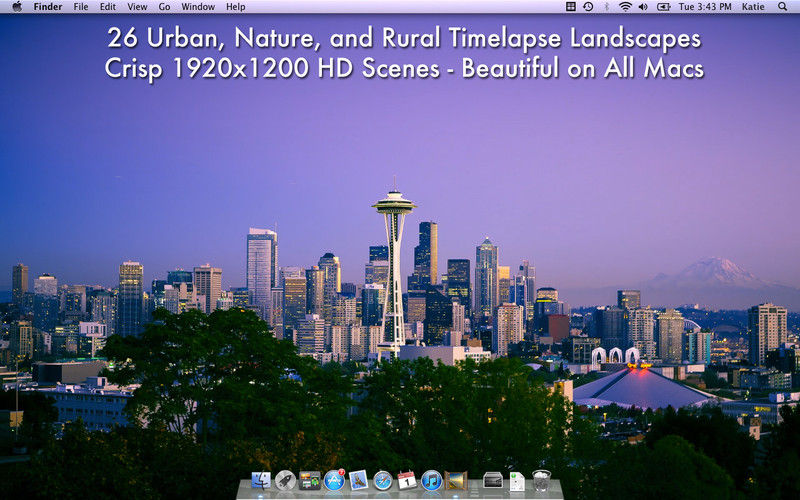Open Spotlight search magnifier
Image resolution: width=800 pixels, height=500 pixels.
click(782, 7)
